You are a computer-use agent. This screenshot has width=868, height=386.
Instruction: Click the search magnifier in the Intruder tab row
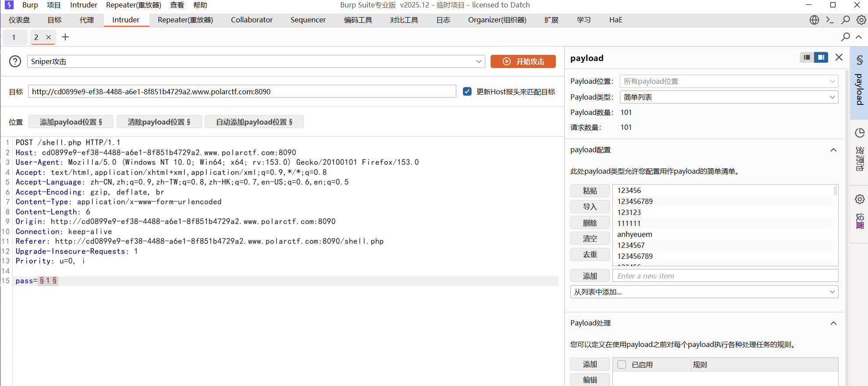point(846,37)
